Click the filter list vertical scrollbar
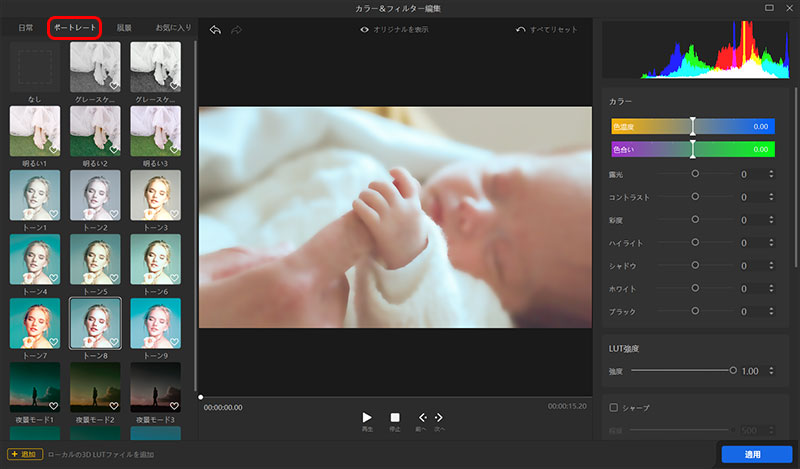The width and height of the screenshot is (800, 469). (x=195, y=217)
